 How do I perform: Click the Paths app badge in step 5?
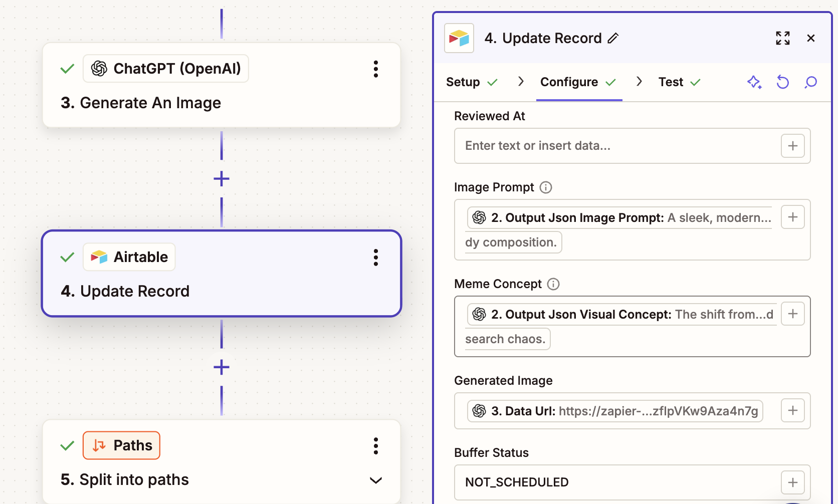coord(121,445)
